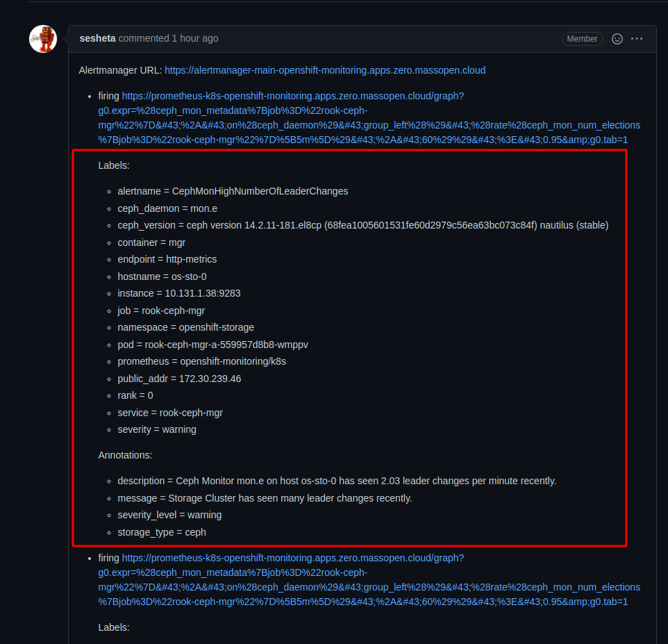Viewport: 668px width, 644px height.
Task: Follow the second firing prometheus graph link
Action: (x=292, y=558)
